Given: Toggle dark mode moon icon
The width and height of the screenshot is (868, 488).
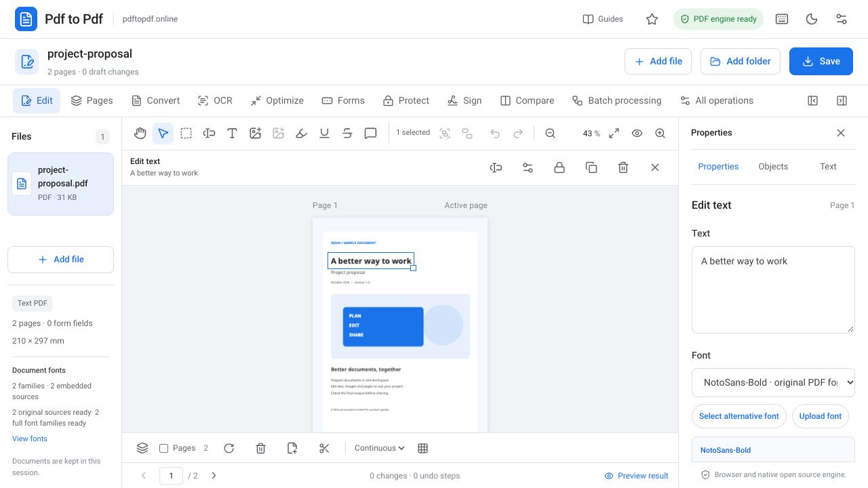Looking at the screenshot, I should 812,19.
